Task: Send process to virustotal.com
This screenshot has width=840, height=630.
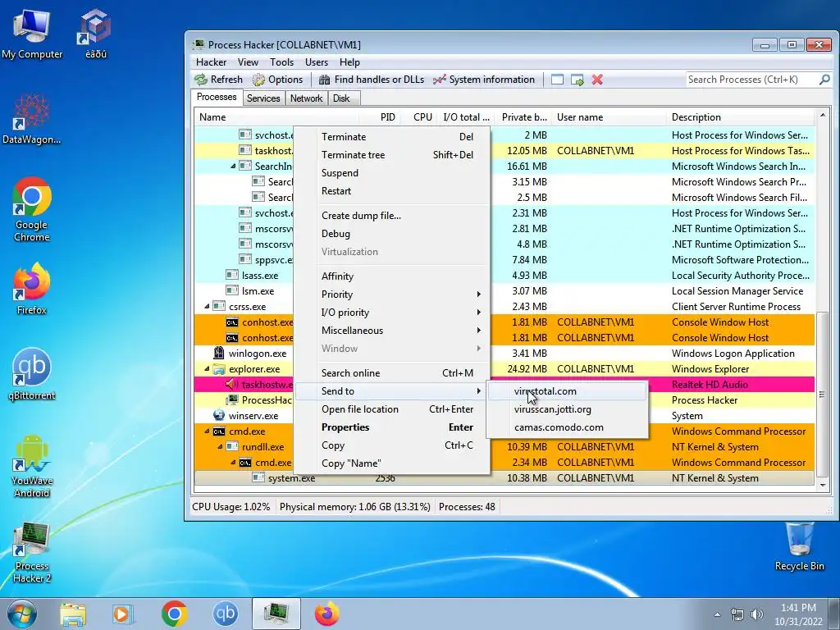Action: coord(567,391)
